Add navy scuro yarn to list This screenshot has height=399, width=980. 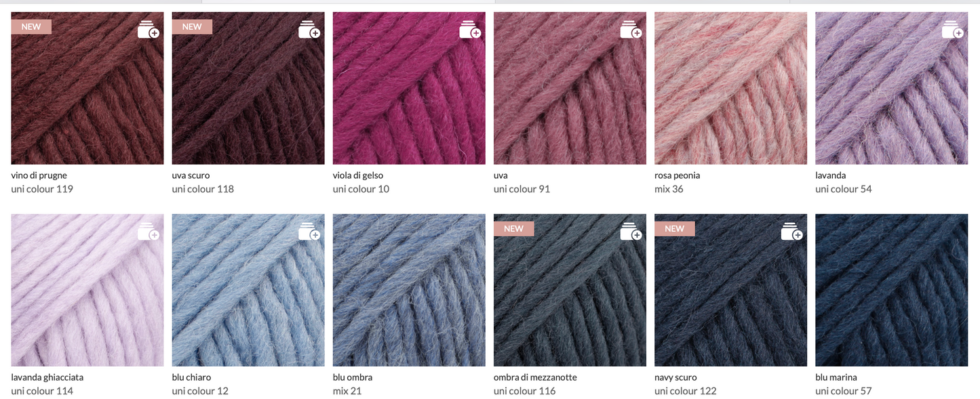point(791,232)
